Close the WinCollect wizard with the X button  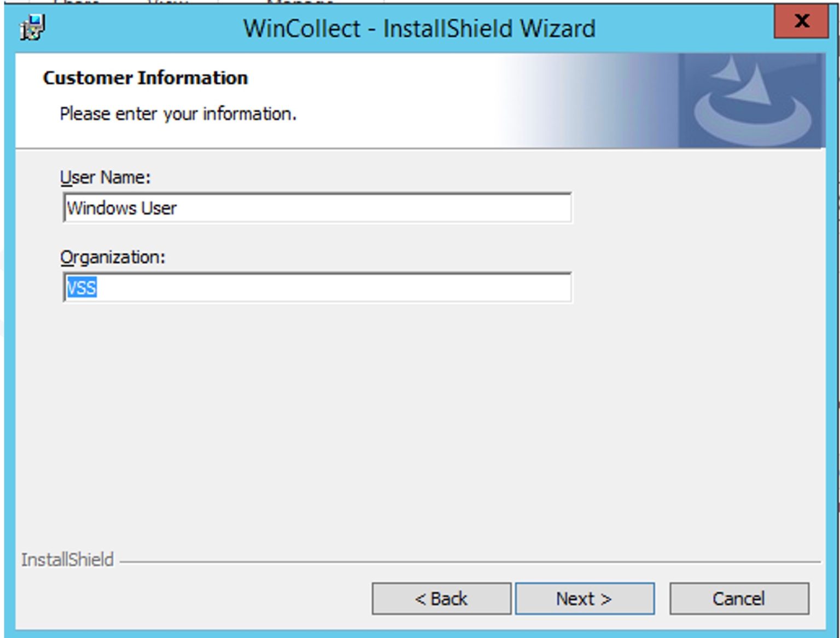click(x=801, y=21)
